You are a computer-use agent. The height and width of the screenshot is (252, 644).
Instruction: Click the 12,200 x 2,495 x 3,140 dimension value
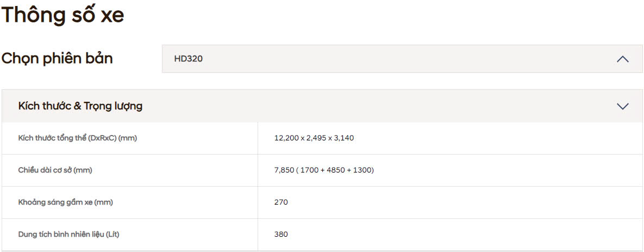point(314,138)
